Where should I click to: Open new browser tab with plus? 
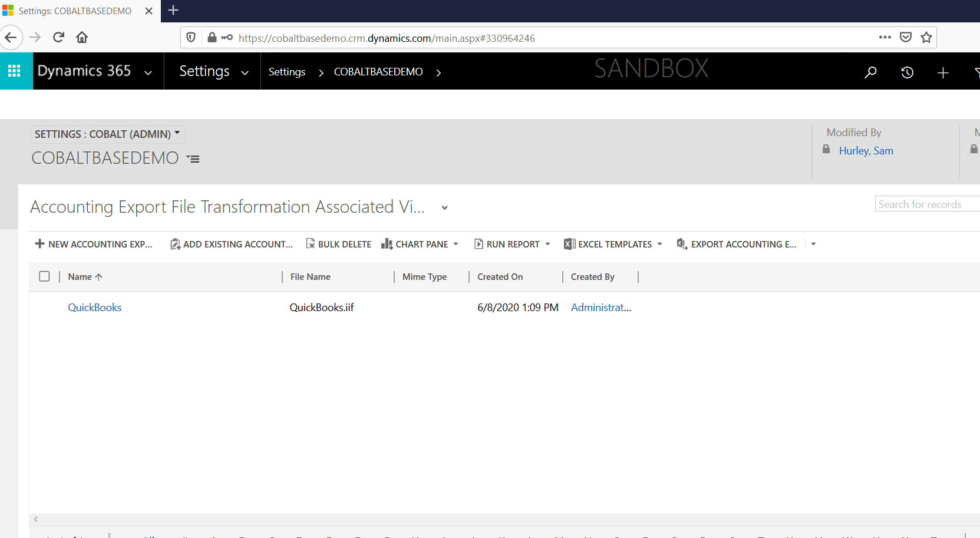(173, 10)
